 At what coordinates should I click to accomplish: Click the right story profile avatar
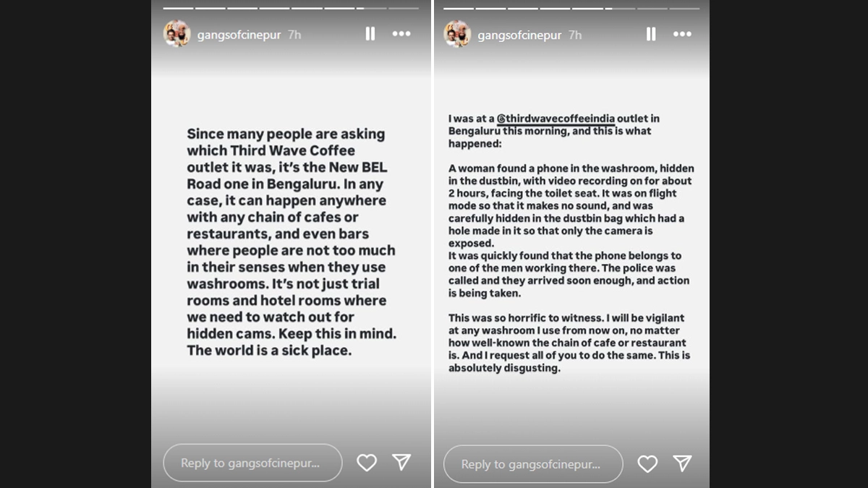pos(457,34)
